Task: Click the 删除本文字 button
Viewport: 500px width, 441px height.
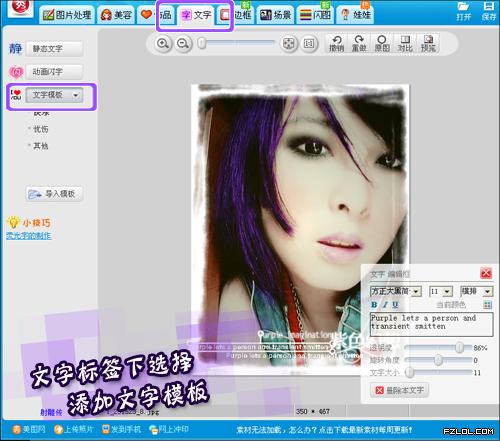Action: [399, 390]
